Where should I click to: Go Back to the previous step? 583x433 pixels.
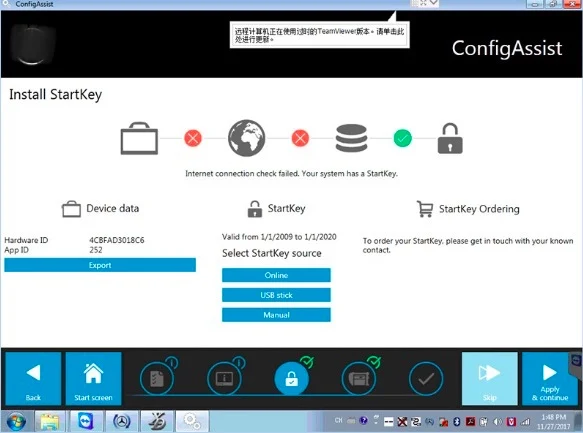(33, 379)
